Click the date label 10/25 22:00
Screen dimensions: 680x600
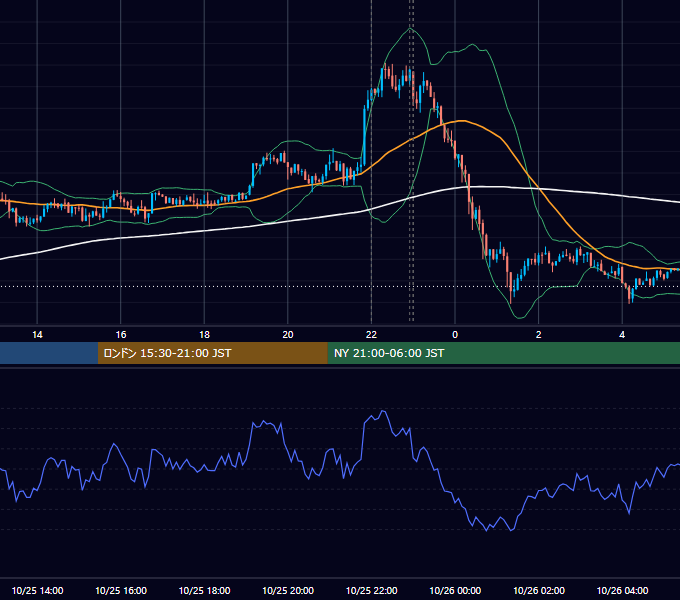[x=371, y=590]
